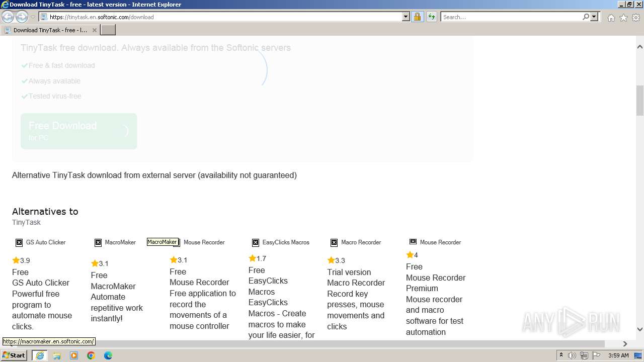Click the Action Center flag tray icon
The image size is (644, 362).
point(595,355)
